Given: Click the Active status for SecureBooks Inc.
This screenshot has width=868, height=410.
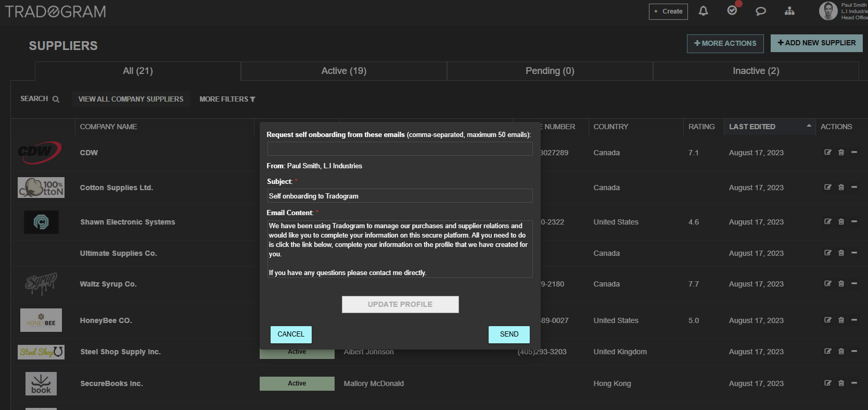Looking at the screenshot, I should [x=297, y=383].
